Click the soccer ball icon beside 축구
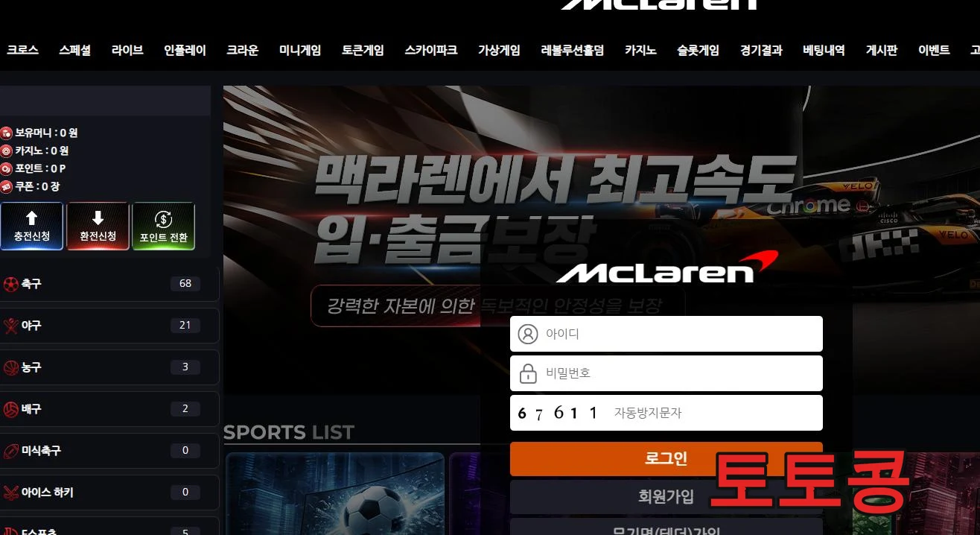The image size is (980, 535). coord(10,284)
